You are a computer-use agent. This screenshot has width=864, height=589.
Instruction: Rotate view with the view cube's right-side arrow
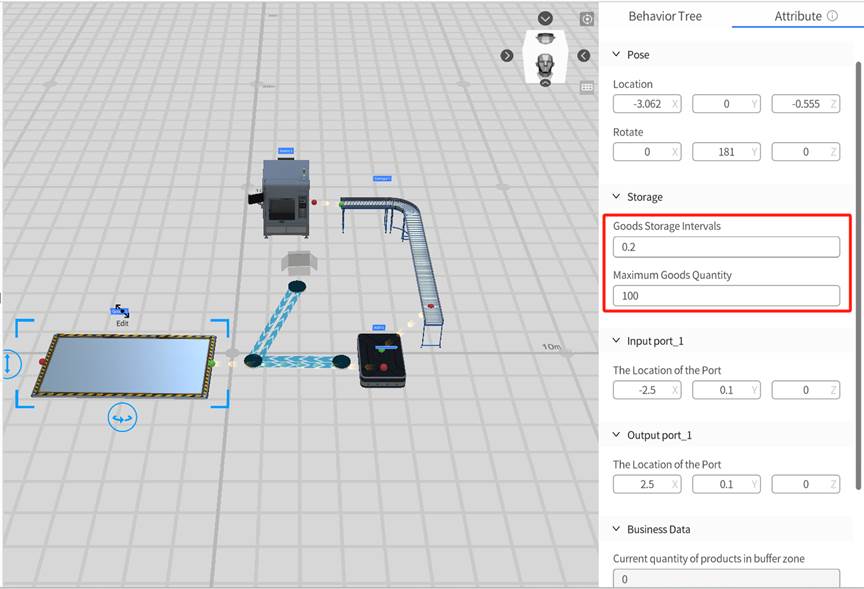pos(584,56)
